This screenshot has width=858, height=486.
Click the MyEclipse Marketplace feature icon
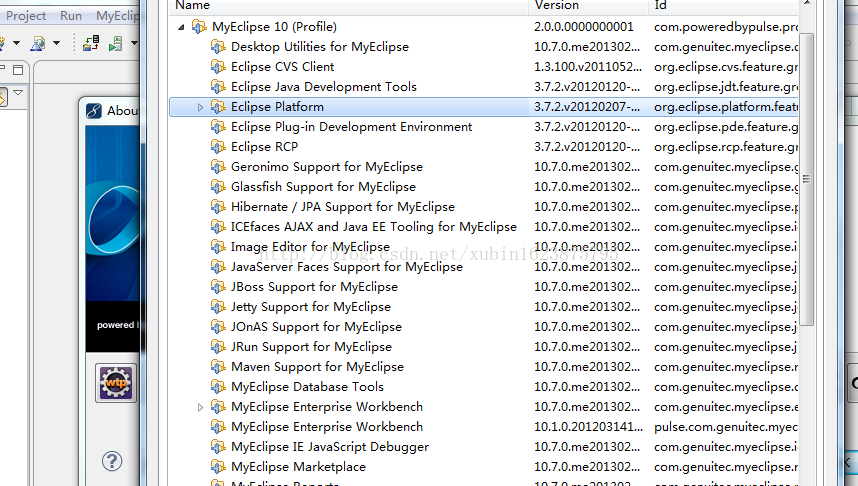pos(218,467)
